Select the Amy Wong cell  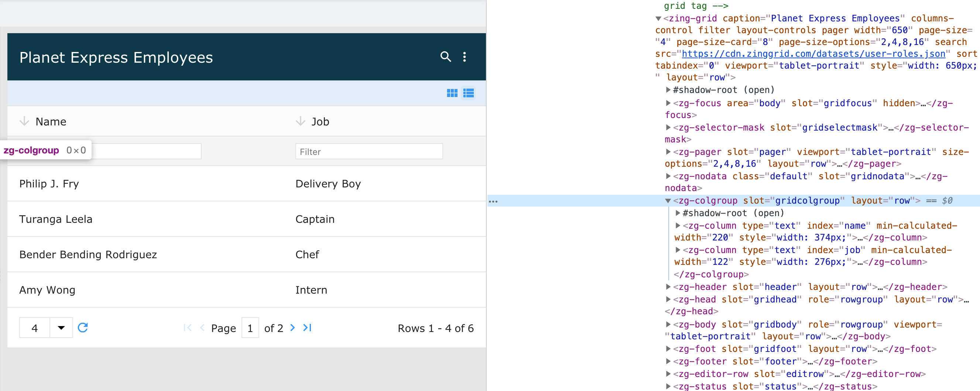pyautogui.click(x=145, y=290)
